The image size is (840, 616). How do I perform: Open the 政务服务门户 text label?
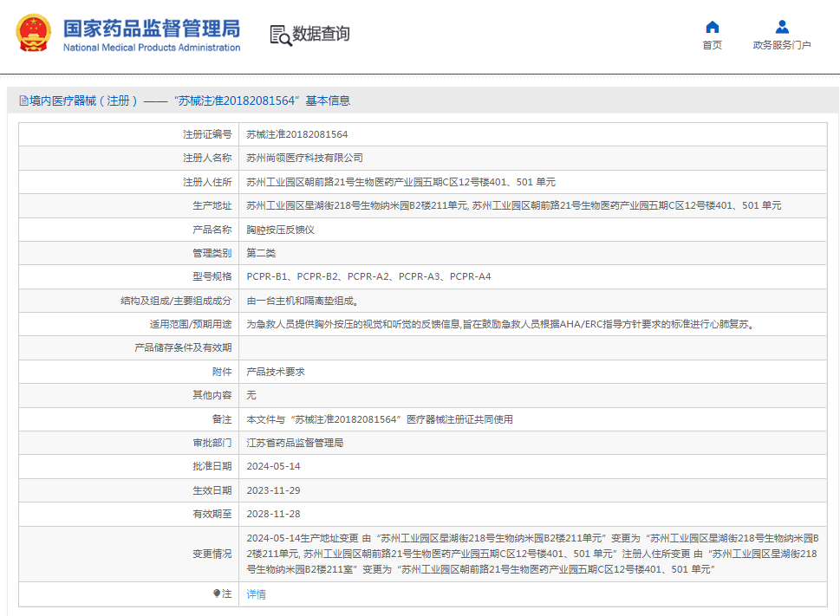click(782, 46)
